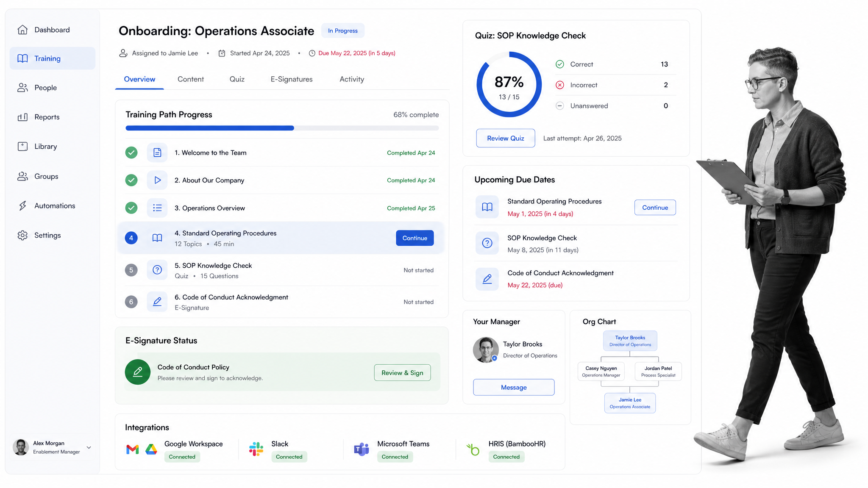The image size is (868, 488).
Task: Click the green Correct check icon in quiz results
Action: (560, 64)
